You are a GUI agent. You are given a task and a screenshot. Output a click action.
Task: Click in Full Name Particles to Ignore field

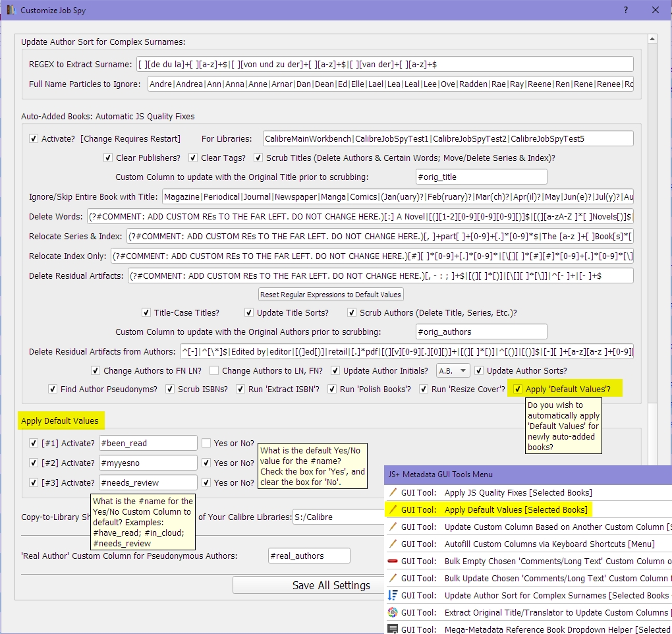point(391,84)
